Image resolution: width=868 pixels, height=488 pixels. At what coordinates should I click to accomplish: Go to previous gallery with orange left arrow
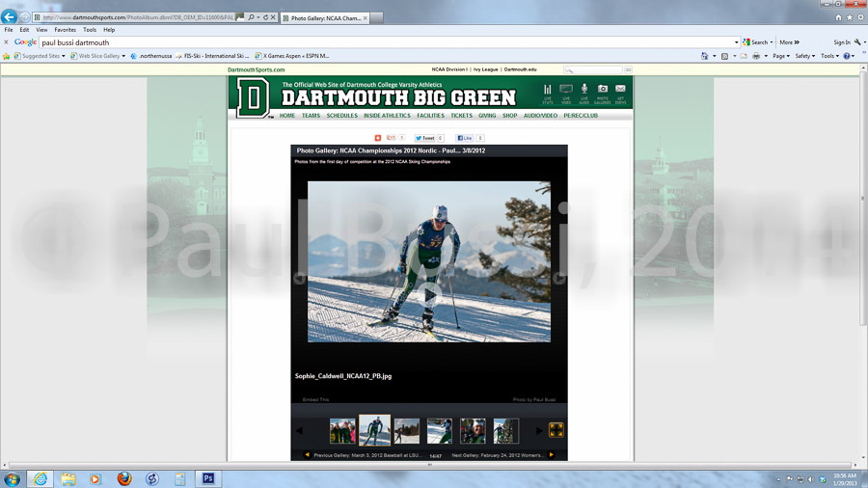(307, 455)
